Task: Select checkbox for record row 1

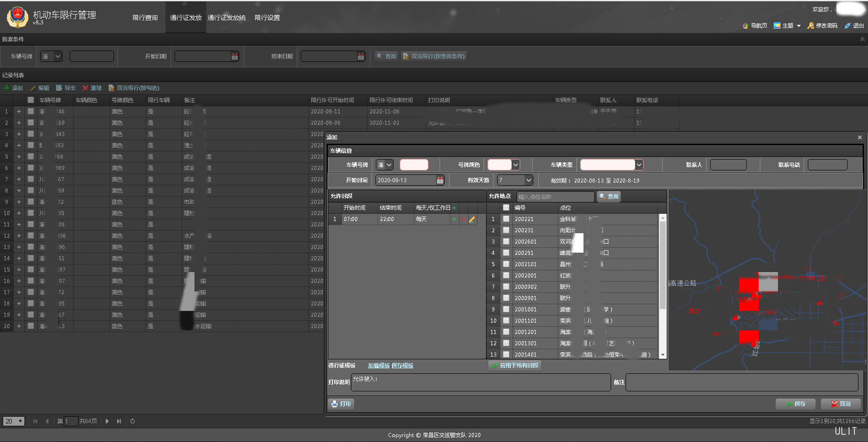Action: coord(31,111)
